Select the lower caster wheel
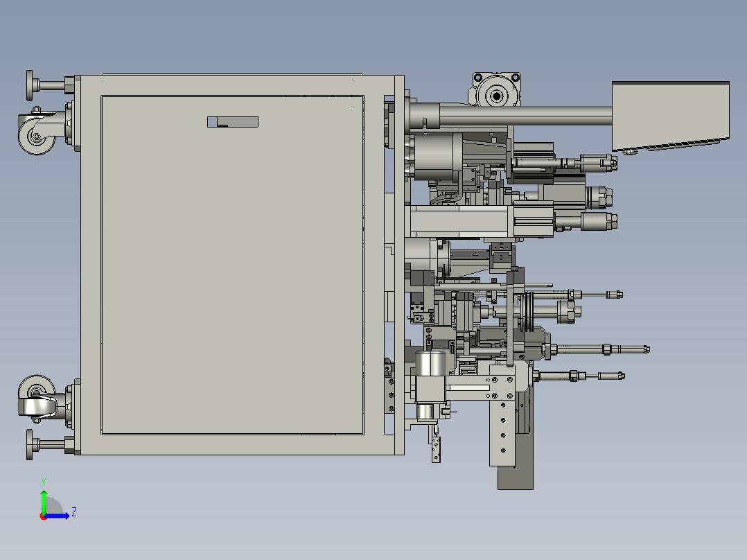 35,397
